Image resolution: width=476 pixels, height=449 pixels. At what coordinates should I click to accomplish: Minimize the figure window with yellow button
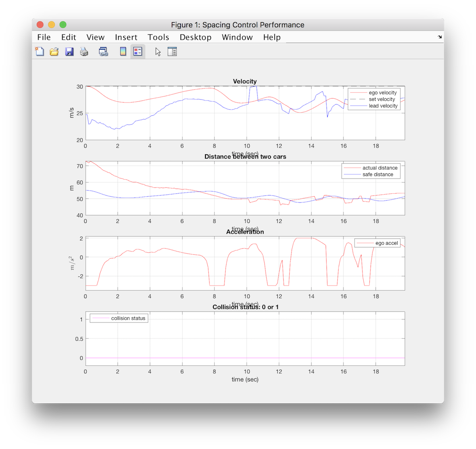52,25
